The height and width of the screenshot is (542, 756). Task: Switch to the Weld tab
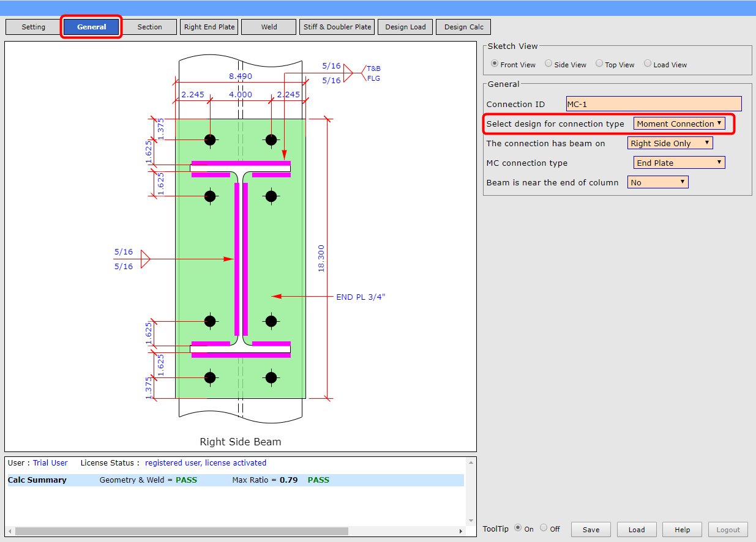[x=268, y=26]
